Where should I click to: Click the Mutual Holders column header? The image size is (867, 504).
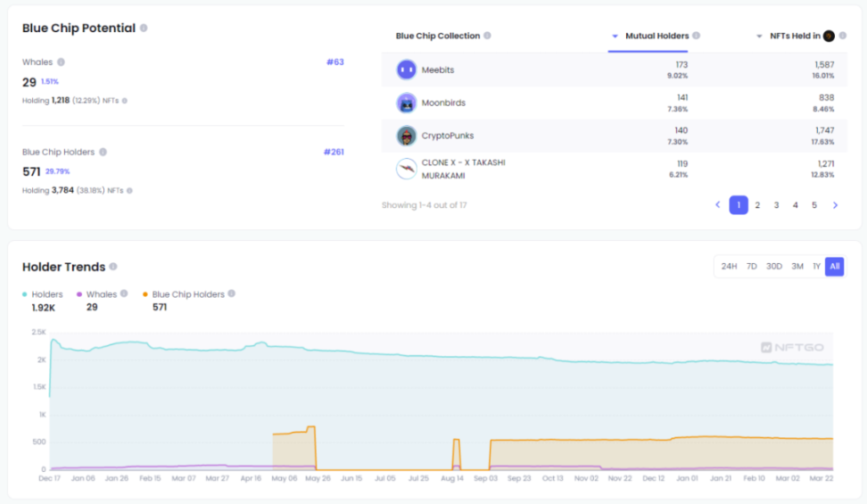656,36
